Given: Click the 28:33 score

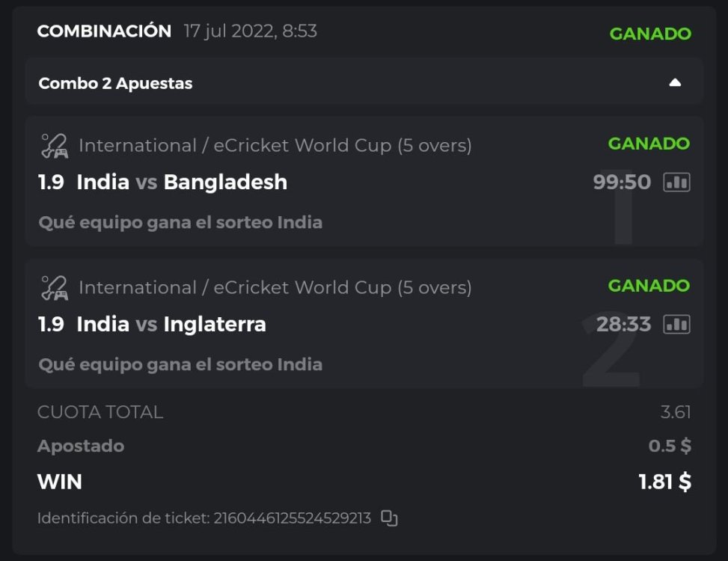Looking at the screenshot, I should (623, 325).
